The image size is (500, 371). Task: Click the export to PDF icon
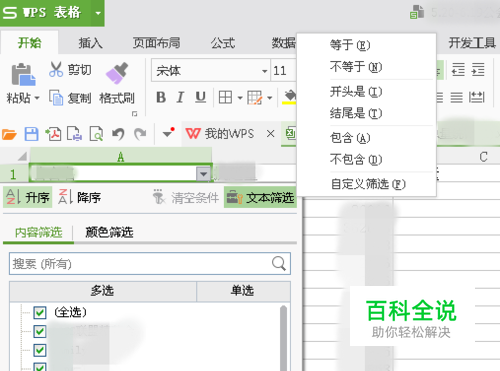[x=53, y=134]
